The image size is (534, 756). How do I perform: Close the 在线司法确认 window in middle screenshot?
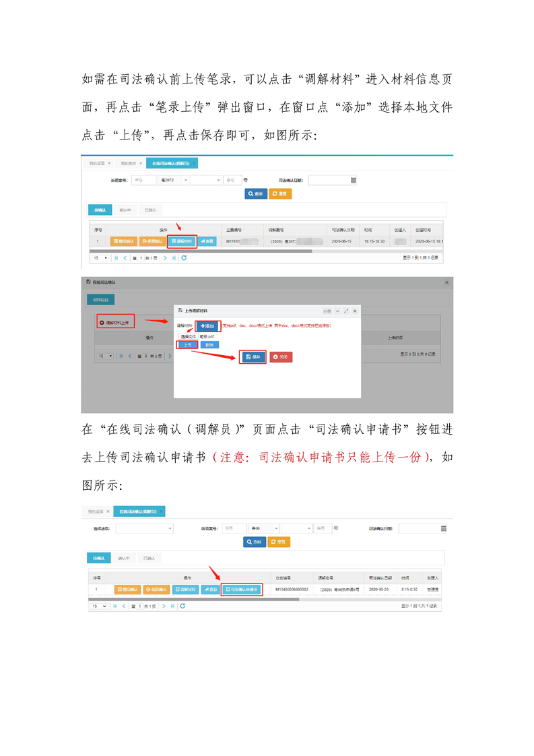[x=446, y=282]
